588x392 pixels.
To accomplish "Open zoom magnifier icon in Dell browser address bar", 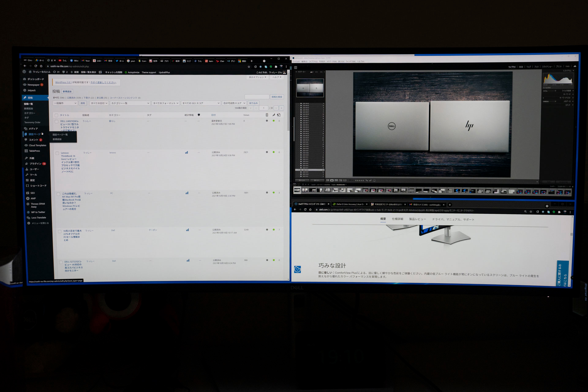I will (x=525, y=212).
